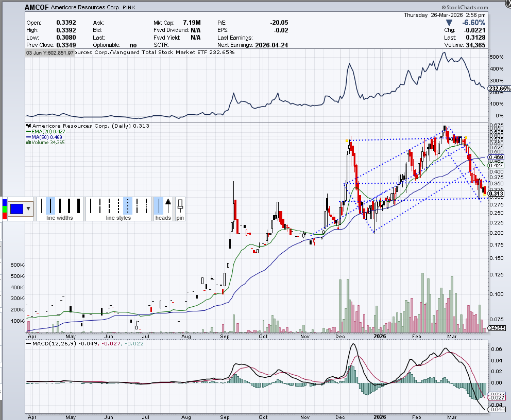Select the arrow head line option

[168, 206]
